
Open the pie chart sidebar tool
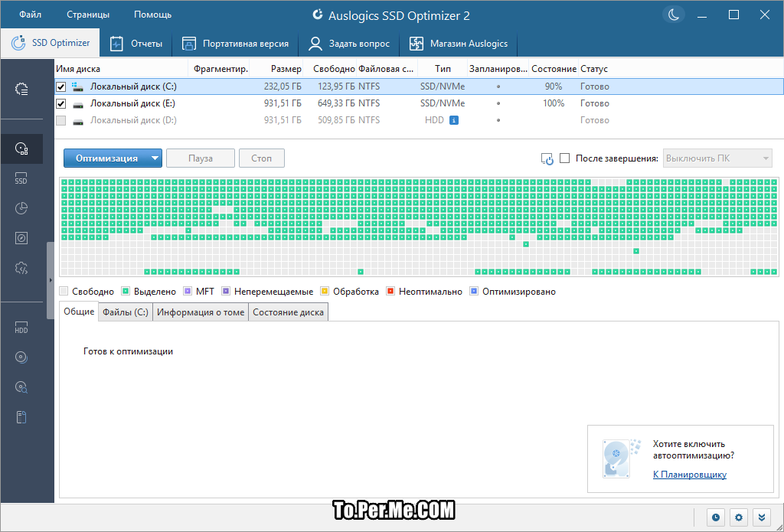point(21,208)
